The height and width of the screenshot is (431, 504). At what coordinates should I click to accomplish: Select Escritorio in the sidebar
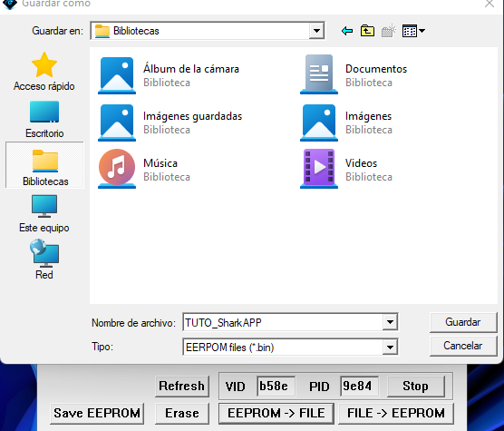[44, 120]
